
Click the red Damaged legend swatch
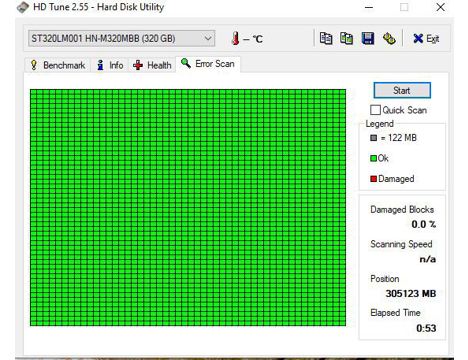[x=373, y=179]
